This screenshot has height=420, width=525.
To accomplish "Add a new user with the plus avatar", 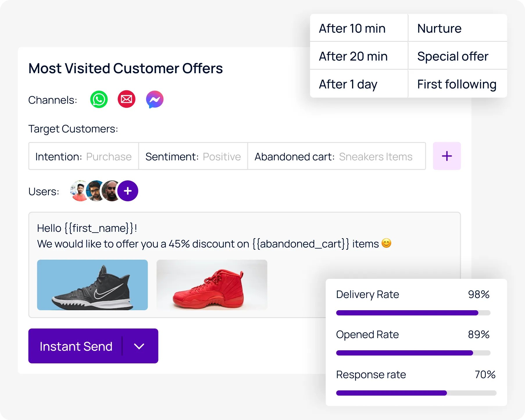I will point(128,191).
